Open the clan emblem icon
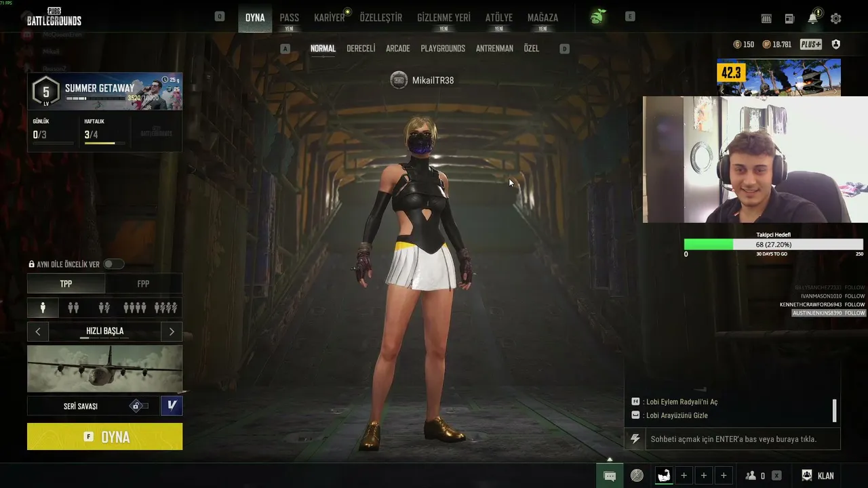868x488 pixels. pos(807,476)
